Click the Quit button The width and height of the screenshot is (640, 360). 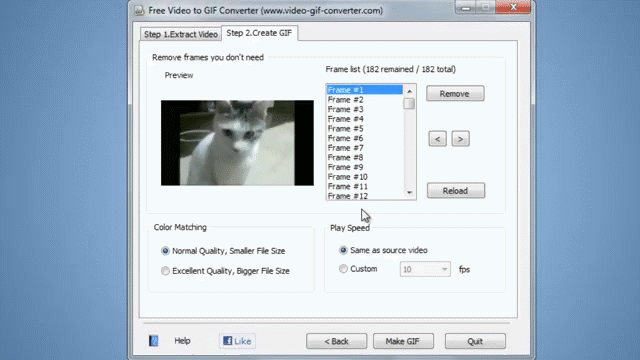[x=475, y=341]
